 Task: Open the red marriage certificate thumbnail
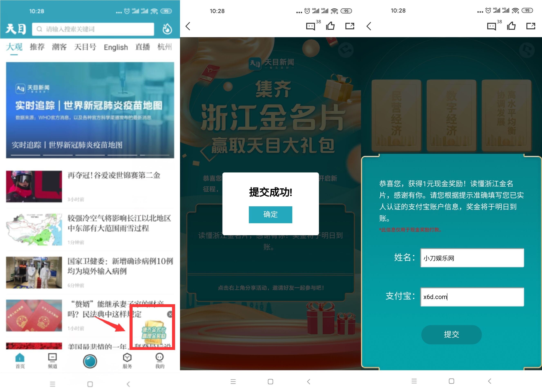pyautogui.click(x=34, y=315)
